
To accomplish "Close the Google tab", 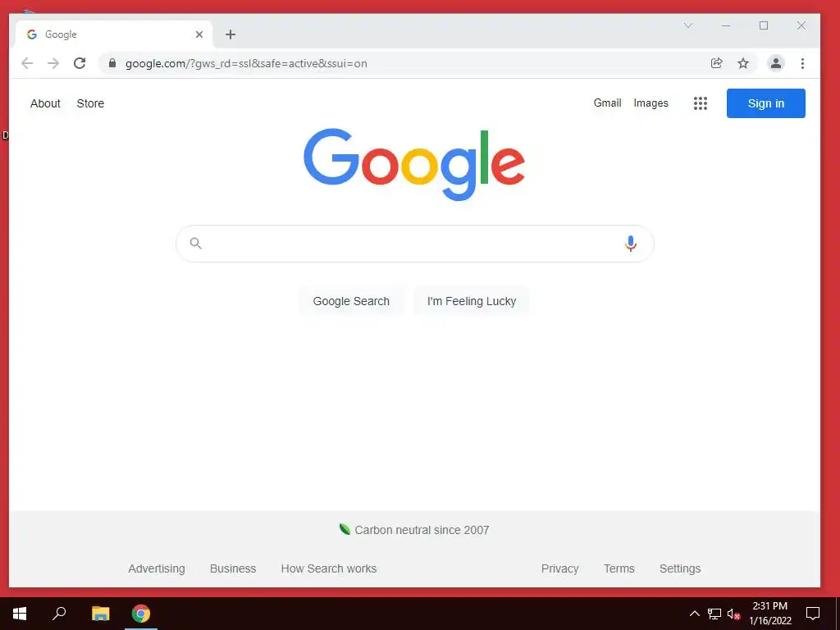I will 199,34.
